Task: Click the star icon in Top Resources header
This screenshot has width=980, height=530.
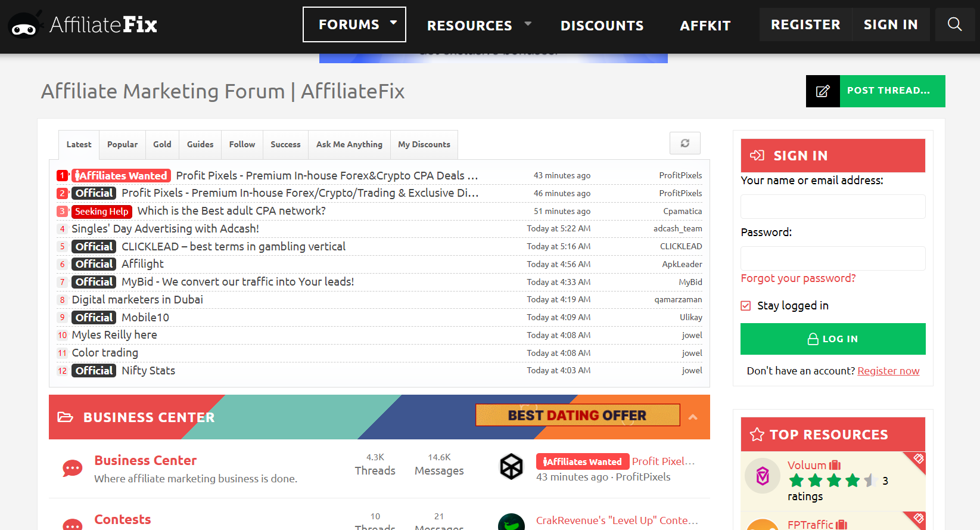Action: click(x=757, y=435)
